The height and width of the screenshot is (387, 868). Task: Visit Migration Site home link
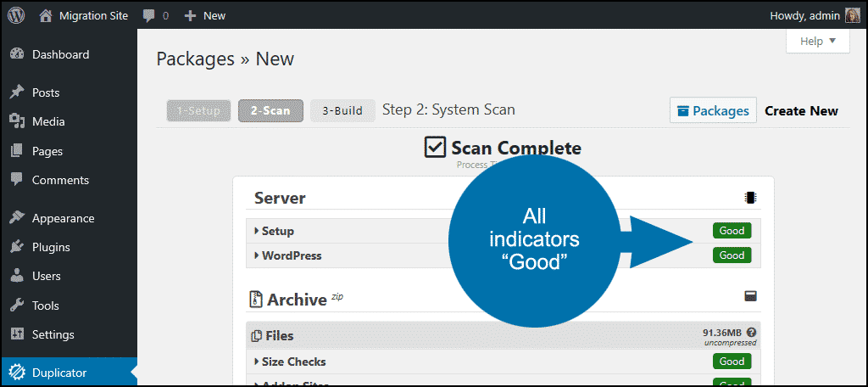pos(84,16)
